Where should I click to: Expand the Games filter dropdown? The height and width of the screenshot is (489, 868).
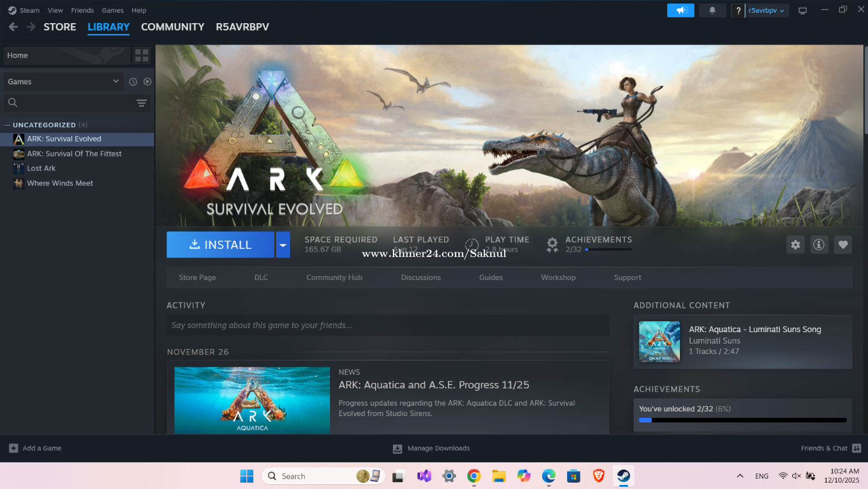tap(116, 82)
